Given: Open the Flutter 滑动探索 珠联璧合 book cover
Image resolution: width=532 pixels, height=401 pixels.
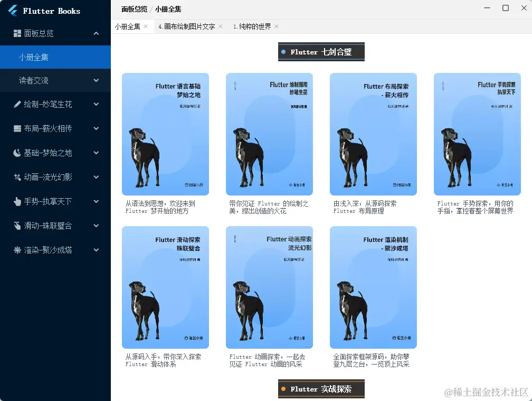Looking at the screenshot, I should [x=165, y=287].
